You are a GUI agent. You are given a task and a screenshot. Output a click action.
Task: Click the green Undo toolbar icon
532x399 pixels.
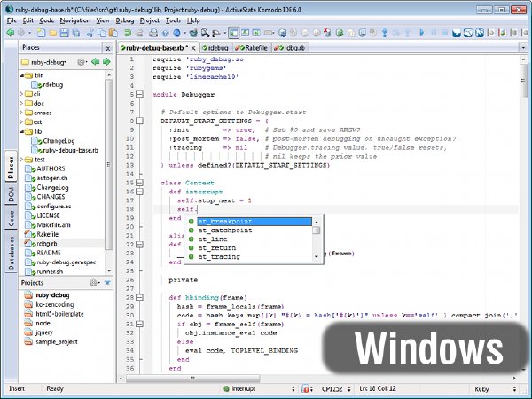127,33
